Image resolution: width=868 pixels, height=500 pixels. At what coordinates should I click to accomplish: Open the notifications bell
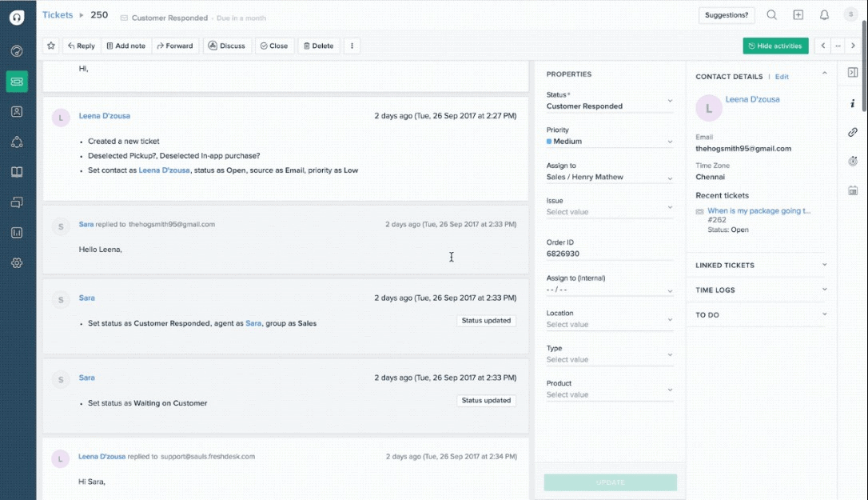(824, 14)
